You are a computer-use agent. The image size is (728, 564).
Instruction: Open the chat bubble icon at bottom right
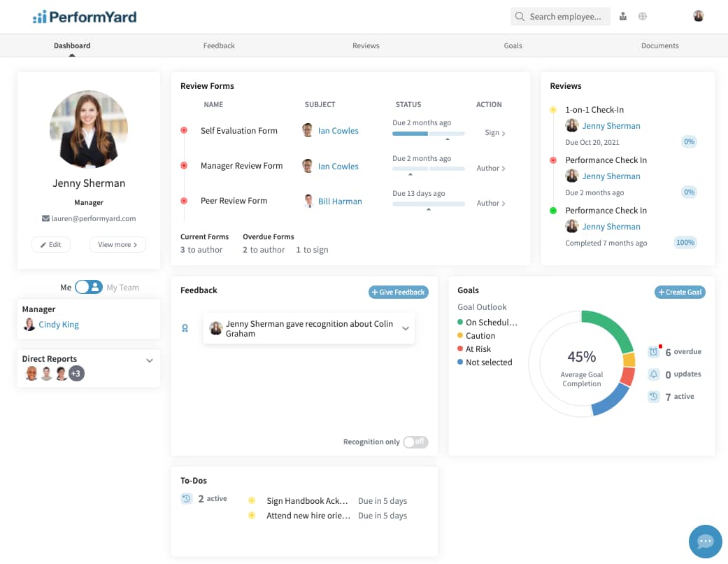(x=705, y=541)
